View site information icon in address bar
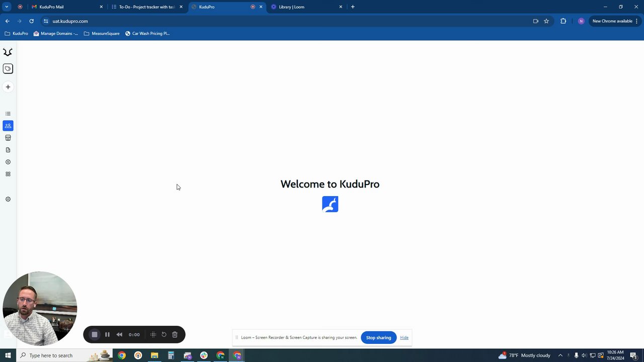This screenshot has width=644, height=362. [46, 21]
